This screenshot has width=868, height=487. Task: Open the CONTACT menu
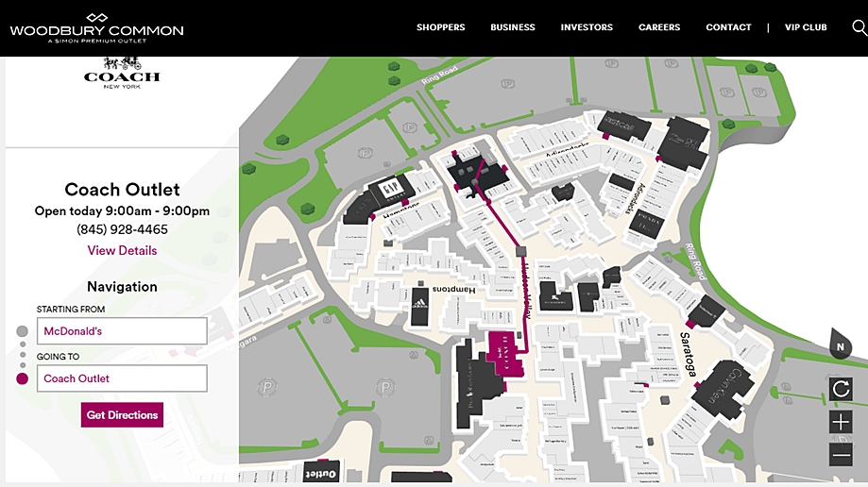coord(728,27)
